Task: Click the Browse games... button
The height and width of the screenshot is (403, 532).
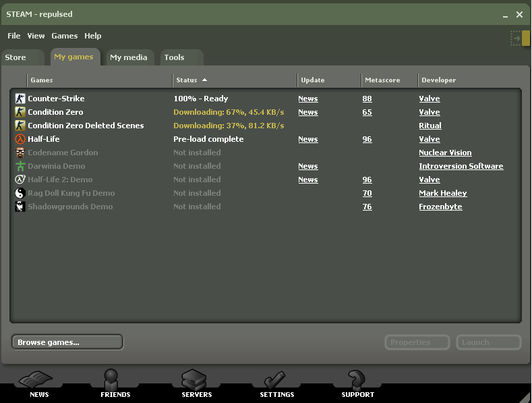Action: point(67,342)
